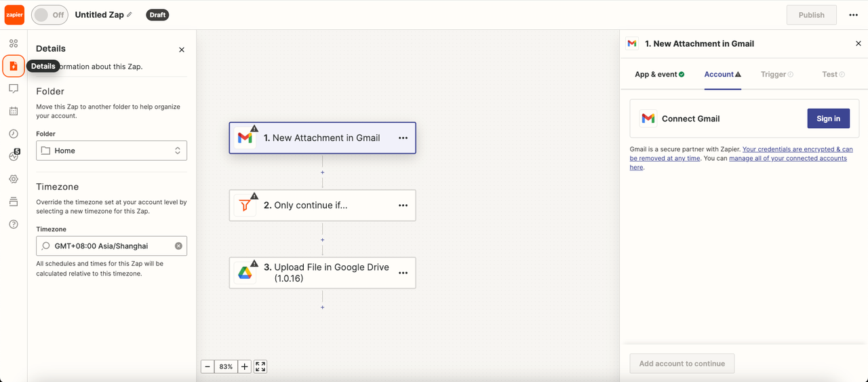Toggle the Zap On/Off switch
The image size is (868, 382).
coord(50,15)
